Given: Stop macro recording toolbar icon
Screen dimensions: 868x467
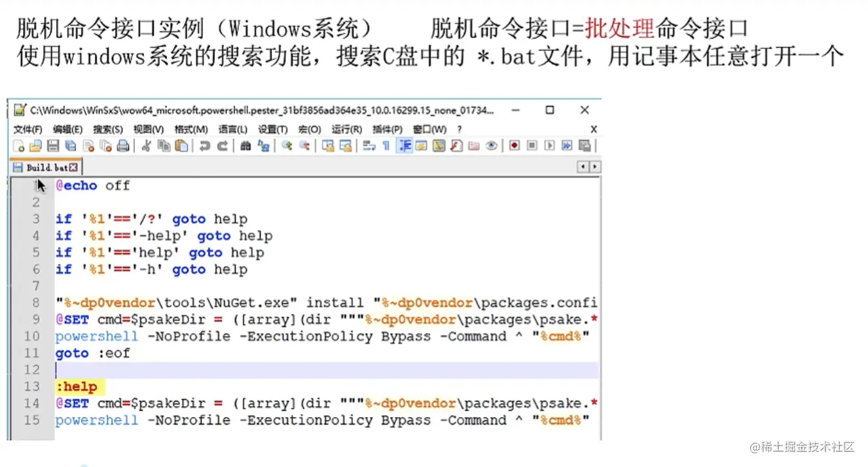Looking at the screenshot, I should [x=532, y=145].
